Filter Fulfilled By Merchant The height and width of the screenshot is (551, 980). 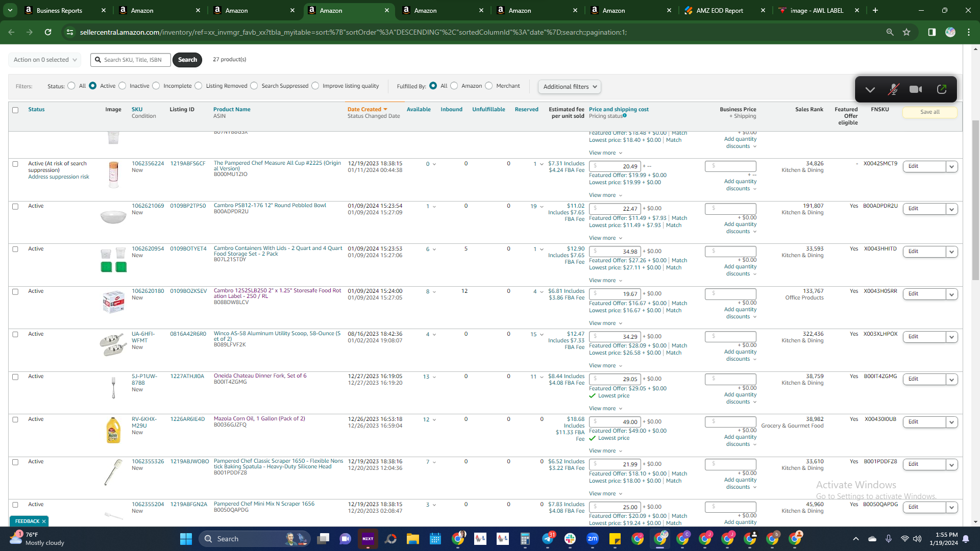(489, 86)
